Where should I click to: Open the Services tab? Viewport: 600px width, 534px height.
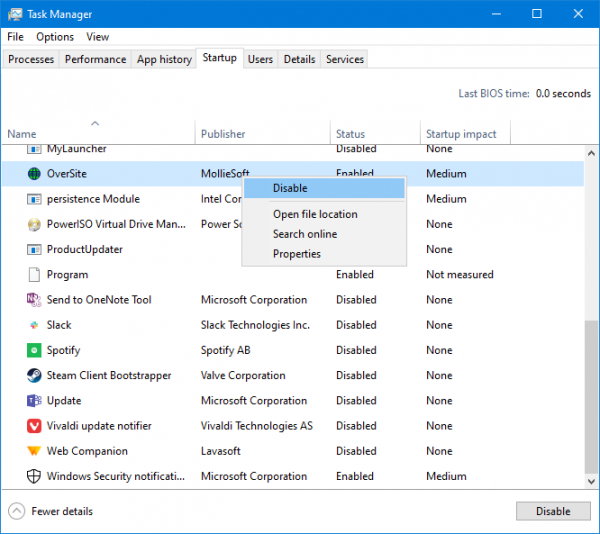345,59
